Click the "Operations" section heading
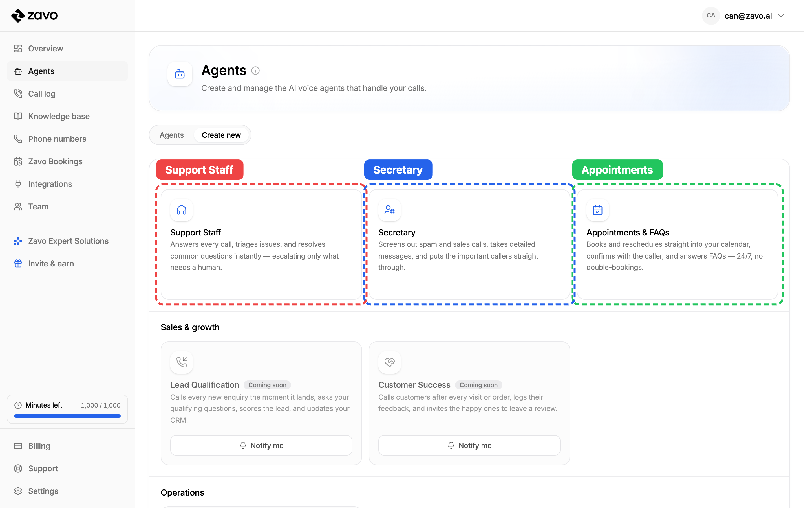 click(182, 492)
